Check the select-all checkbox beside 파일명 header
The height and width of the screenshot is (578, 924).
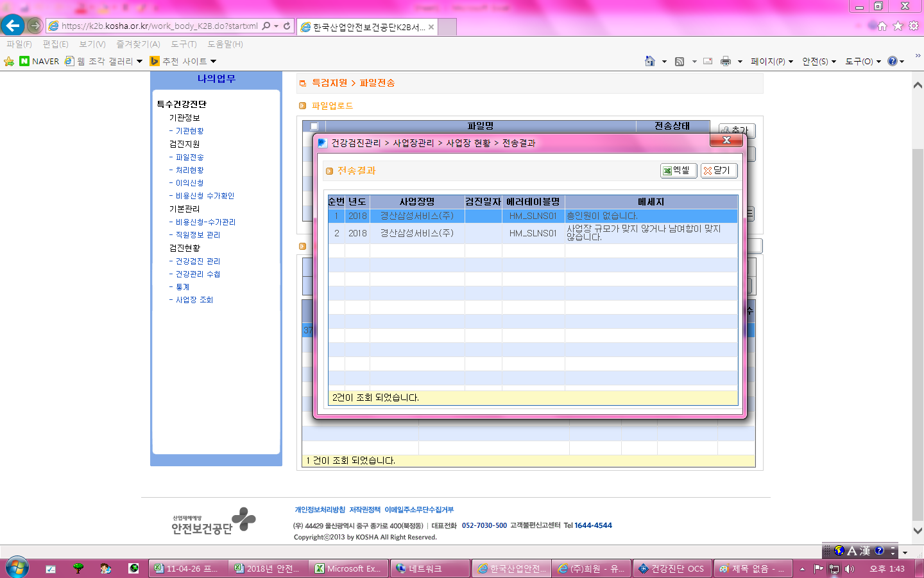click(314, 126)
